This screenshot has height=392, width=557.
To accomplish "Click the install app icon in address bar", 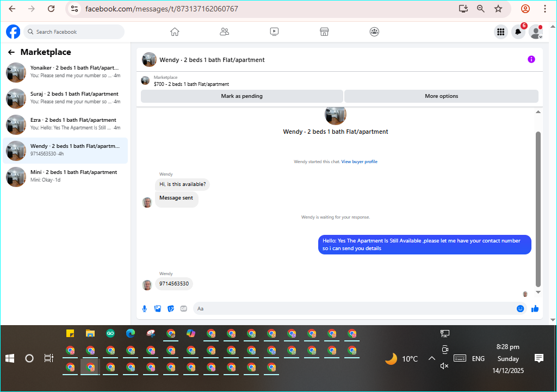I will pyautogui.click(x=463, y=9).
